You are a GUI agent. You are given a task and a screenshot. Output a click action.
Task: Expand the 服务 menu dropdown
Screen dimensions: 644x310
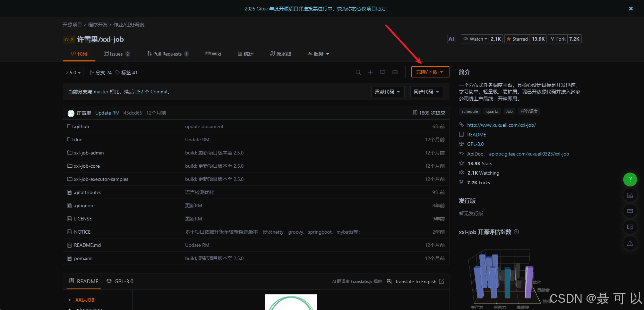coord(318,54)
